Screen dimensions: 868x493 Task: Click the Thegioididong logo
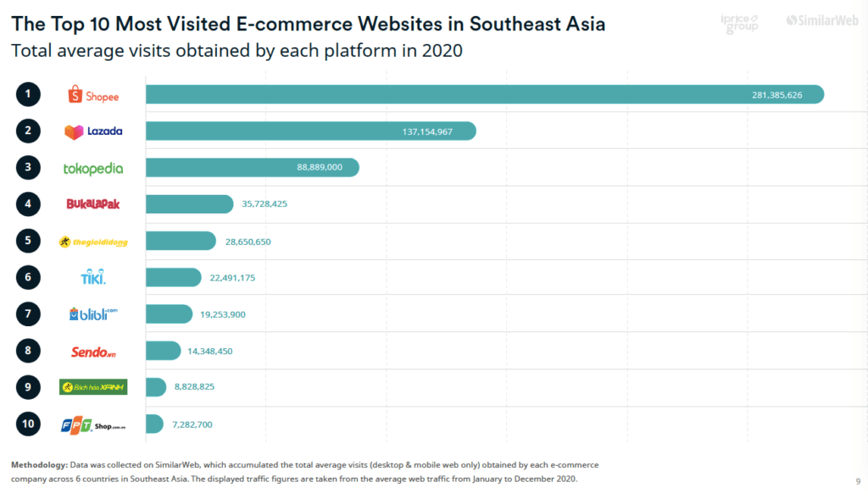[x=93, y=241]
